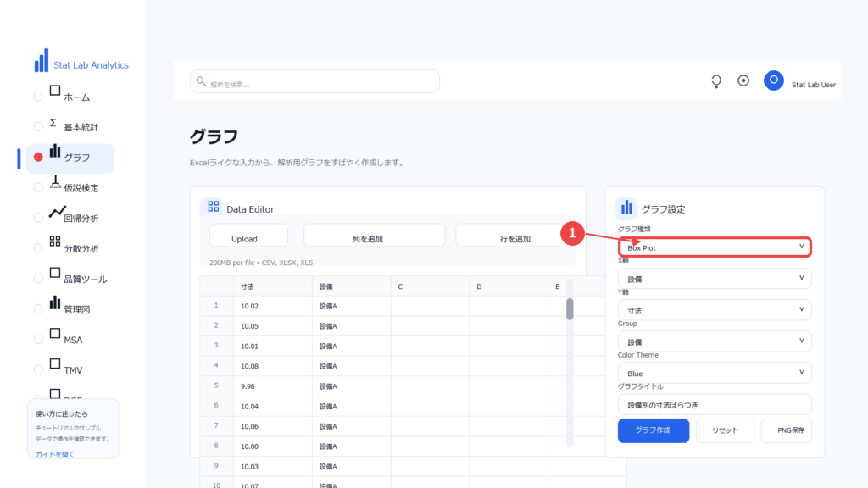
Task: Click cell with value 10.02
Action: 272,306
